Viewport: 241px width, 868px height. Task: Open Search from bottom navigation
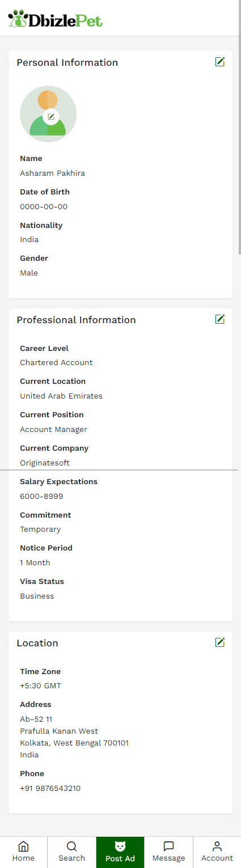71,852
